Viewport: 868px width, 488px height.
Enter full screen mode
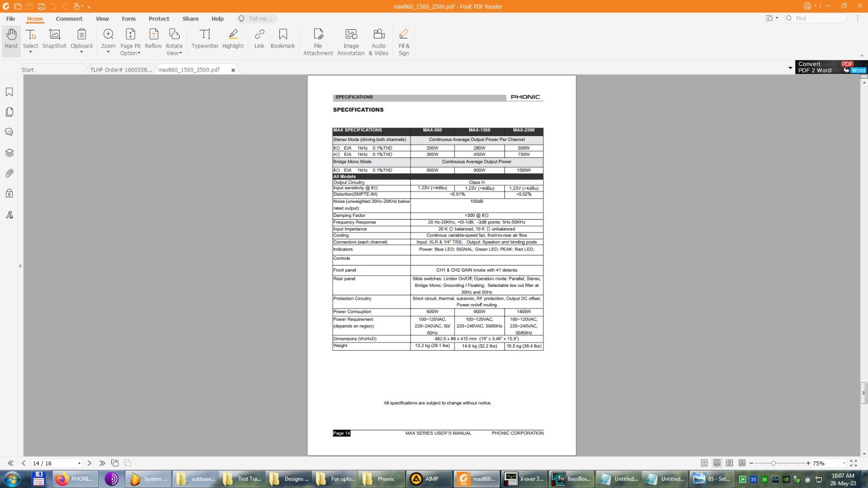coord(853,463)
